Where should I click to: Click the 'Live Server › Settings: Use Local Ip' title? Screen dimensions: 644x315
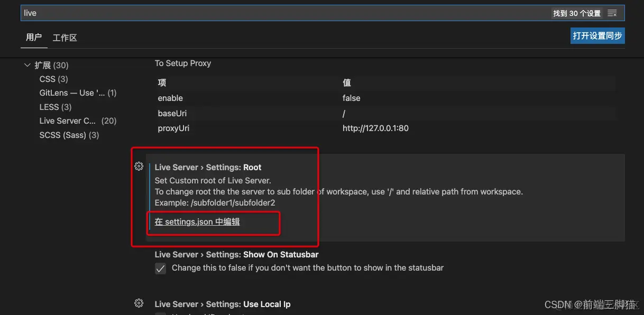tap(223, 304)
